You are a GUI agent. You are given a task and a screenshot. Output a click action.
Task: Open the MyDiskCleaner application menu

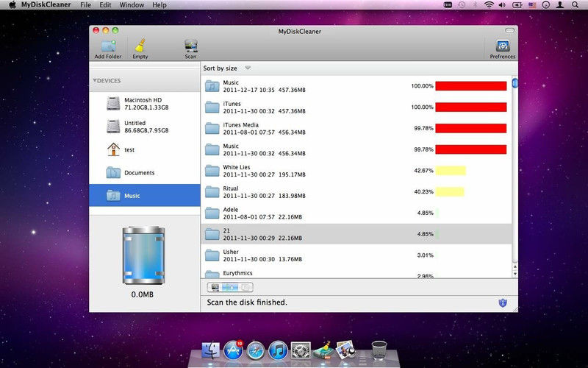point(46,5)
